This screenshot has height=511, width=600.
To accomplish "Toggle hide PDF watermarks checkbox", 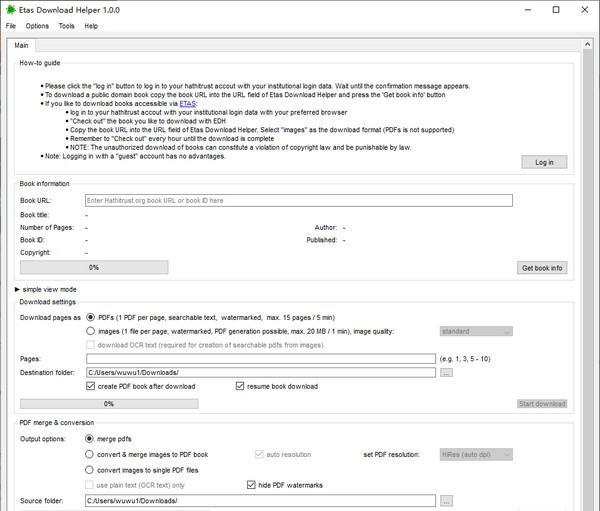I will point(251,485).
